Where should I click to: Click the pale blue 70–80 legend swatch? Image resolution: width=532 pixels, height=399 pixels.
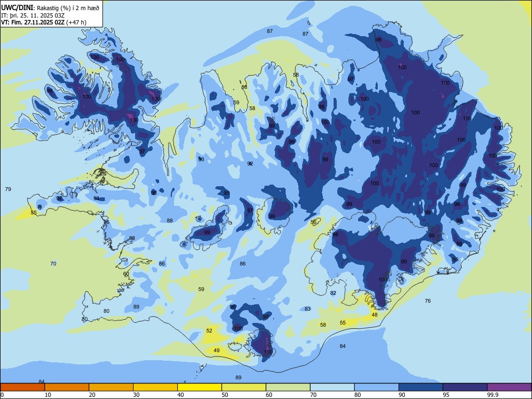332,387
